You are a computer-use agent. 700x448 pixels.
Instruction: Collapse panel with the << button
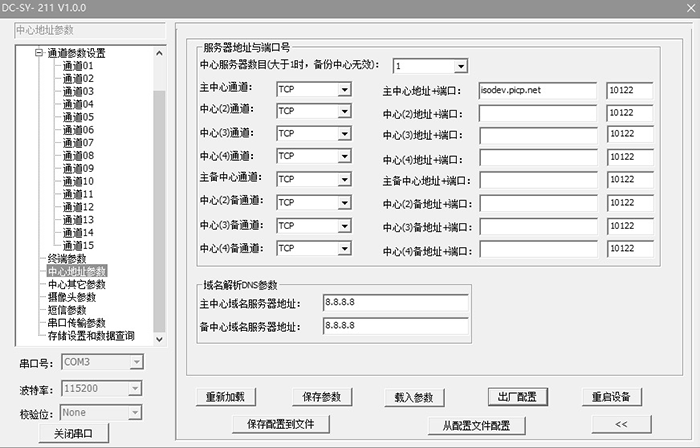click(620, 425)
